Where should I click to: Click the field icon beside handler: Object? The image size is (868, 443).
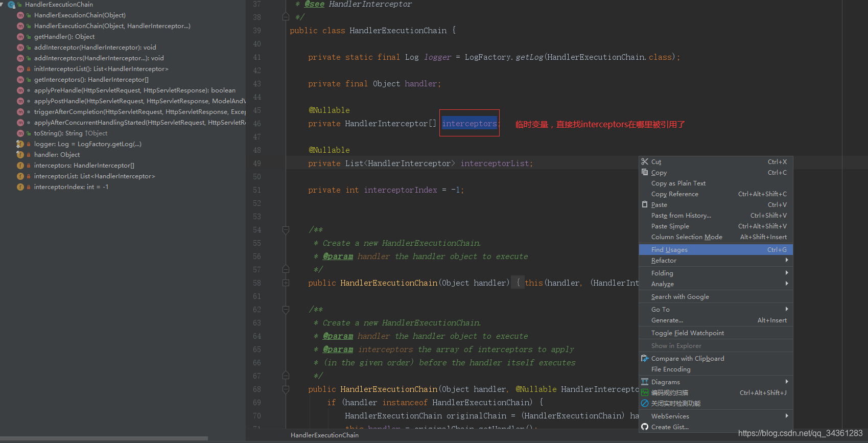[x=20, y=155]
